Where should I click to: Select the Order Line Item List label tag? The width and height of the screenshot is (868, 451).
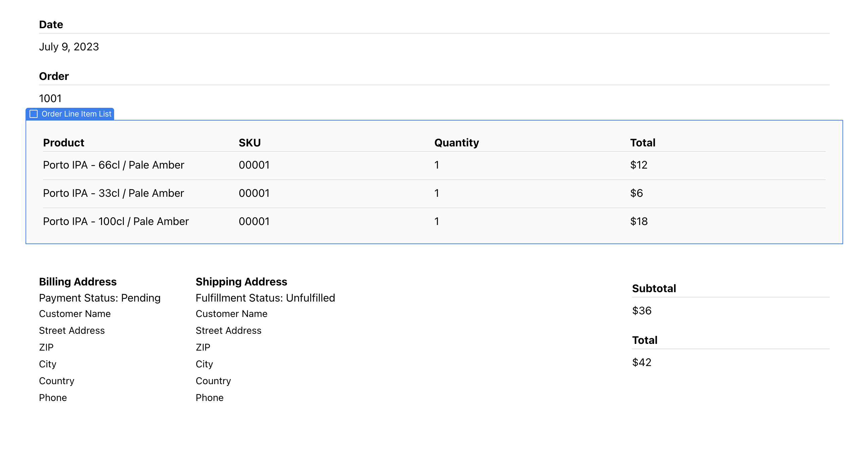70,114
